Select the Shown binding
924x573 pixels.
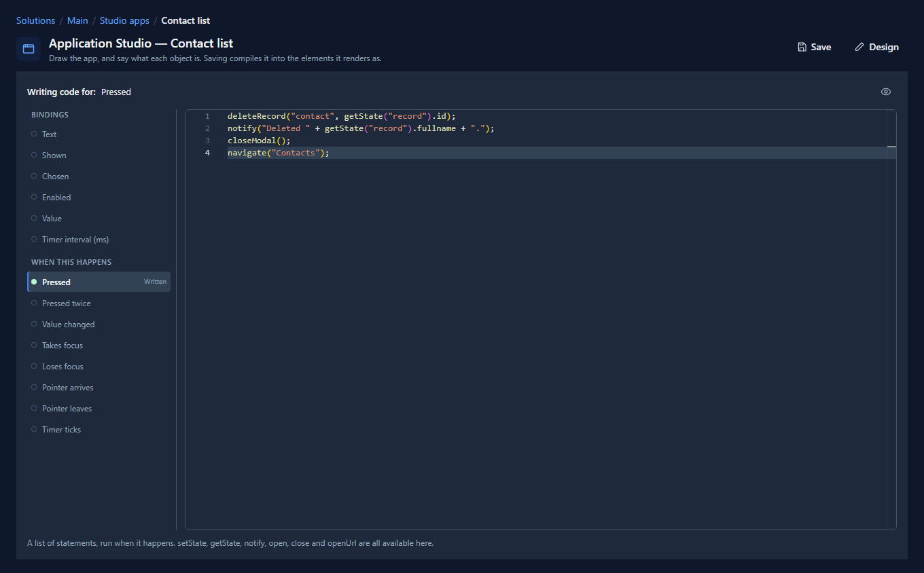point(99,155)
